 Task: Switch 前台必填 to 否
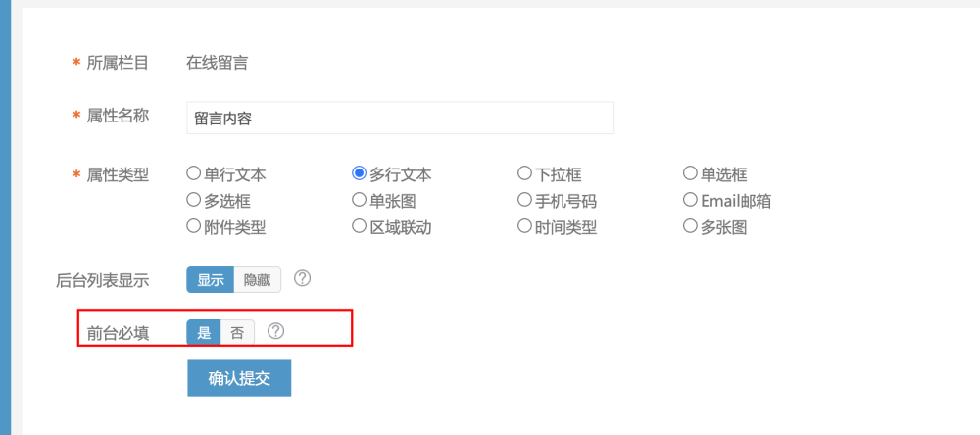coord(237,332)
